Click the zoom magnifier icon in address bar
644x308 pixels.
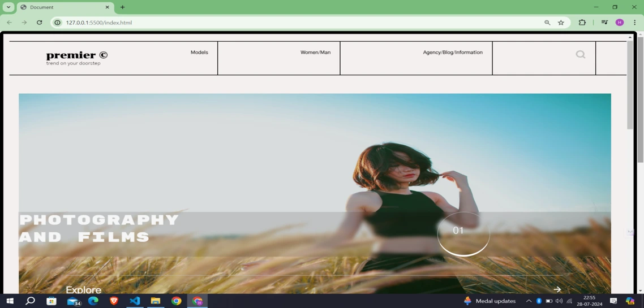click(x=547, y=23)
